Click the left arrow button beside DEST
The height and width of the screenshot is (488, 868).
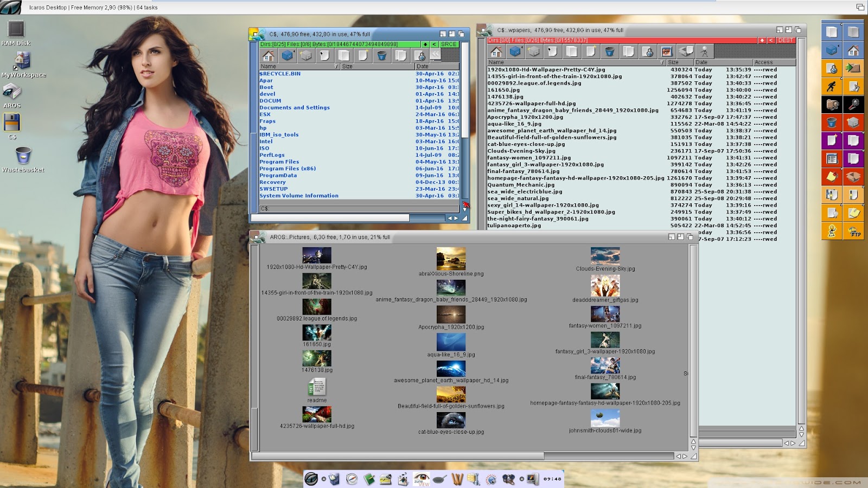tap(771, 40)
